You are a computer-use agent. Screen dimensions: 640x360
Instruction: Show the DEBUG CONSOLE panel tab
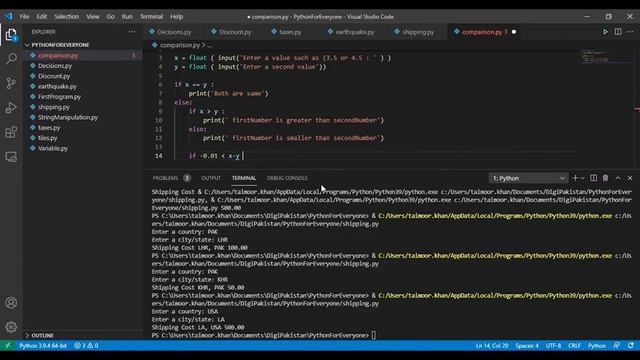[x=287, y=178]
